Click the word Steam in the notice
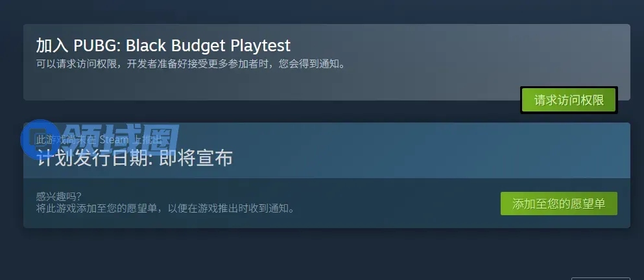 click(113, 139)
